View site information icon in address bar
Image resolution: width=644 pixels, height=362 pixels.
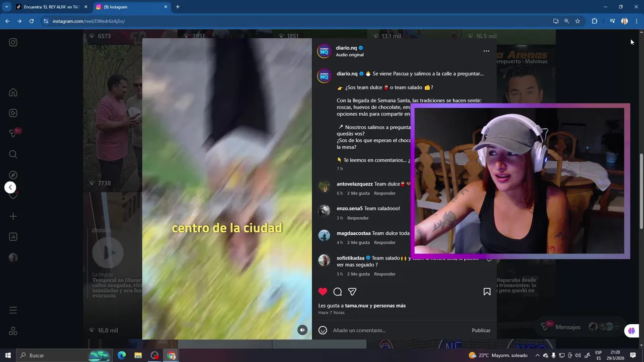[x=46, y=21]
